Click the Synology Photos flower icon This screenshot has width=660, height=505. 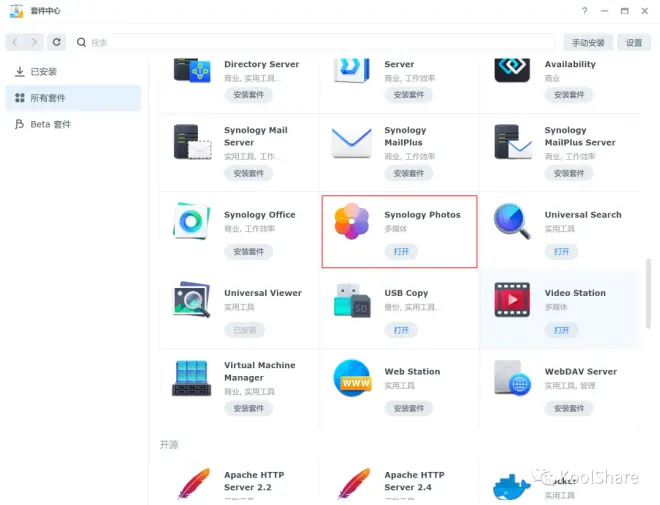tap(352, 221)
